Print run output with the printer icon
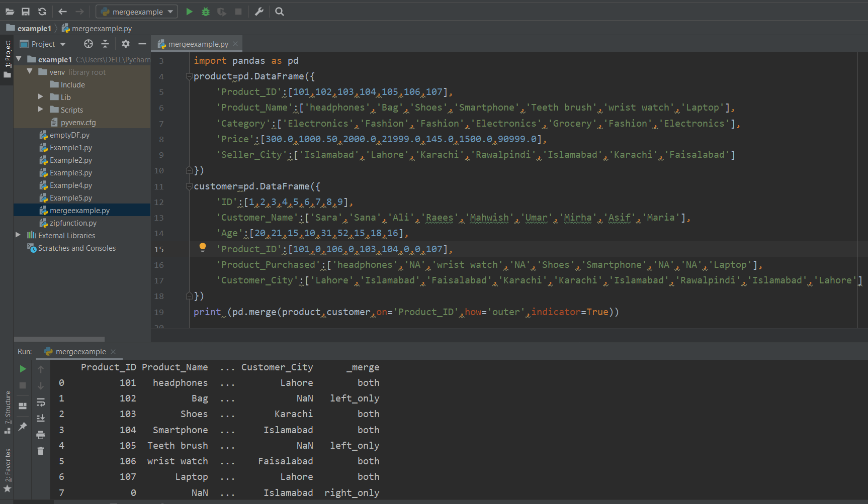This screenshot has height=504, width=868. [x=41, y=435]
